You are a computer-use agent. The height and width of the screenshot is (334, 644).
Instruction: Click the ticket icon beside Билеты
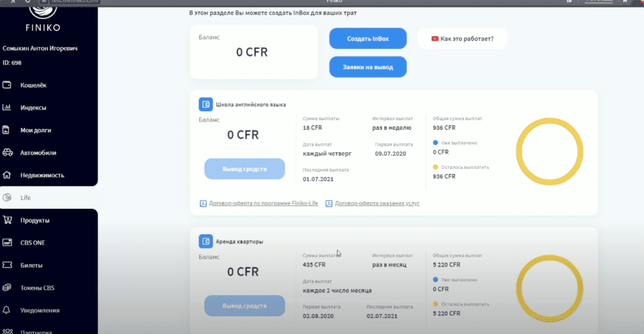click(7, 265)
